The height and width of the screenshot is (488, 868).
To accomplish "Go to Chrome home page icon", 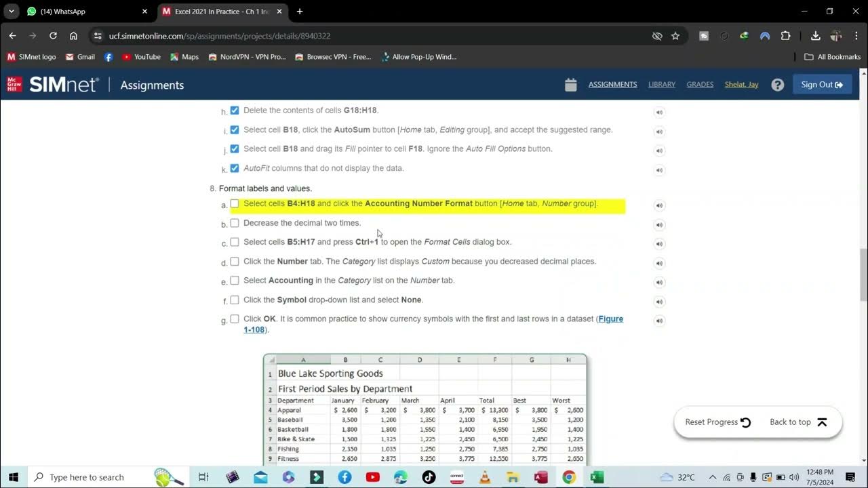I will click(x=73, y=36).
